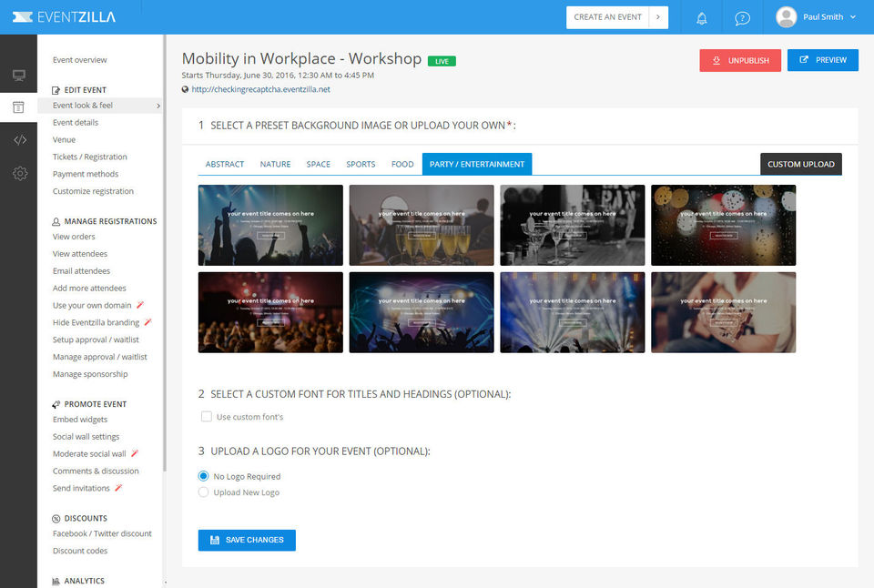
Task: Click the globe icon beside event URL
Action: pyautogui.click(x=185, y=89)
